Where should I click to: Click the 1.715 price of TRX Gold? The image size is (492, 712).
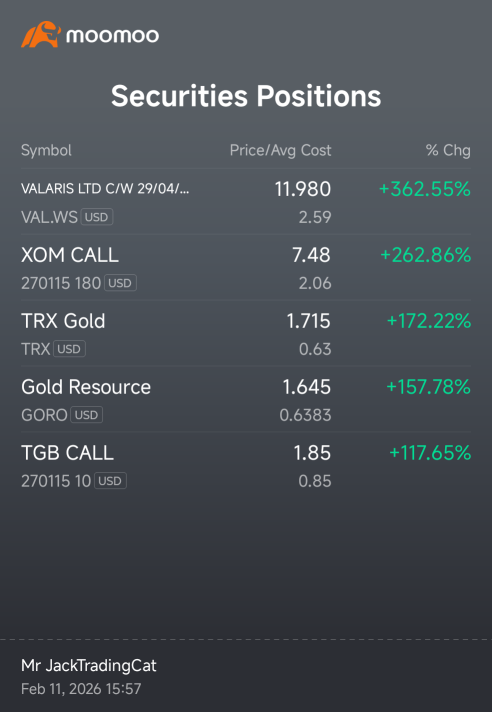(x=309, y=321)
